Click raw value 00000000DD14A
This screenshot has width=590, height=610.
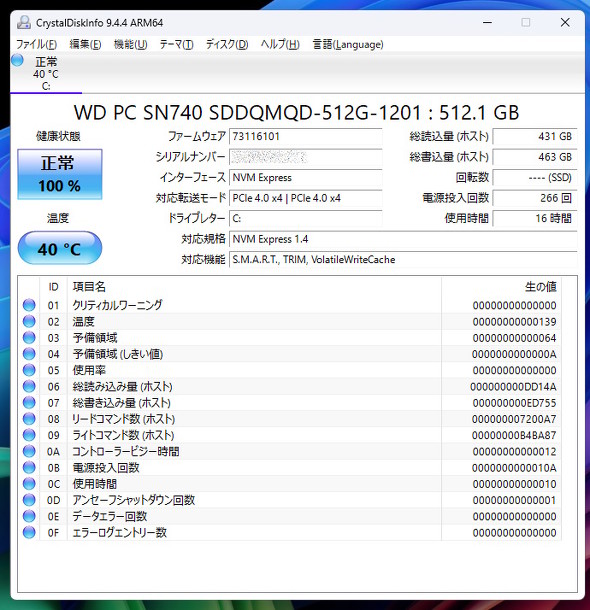(513, 387)
